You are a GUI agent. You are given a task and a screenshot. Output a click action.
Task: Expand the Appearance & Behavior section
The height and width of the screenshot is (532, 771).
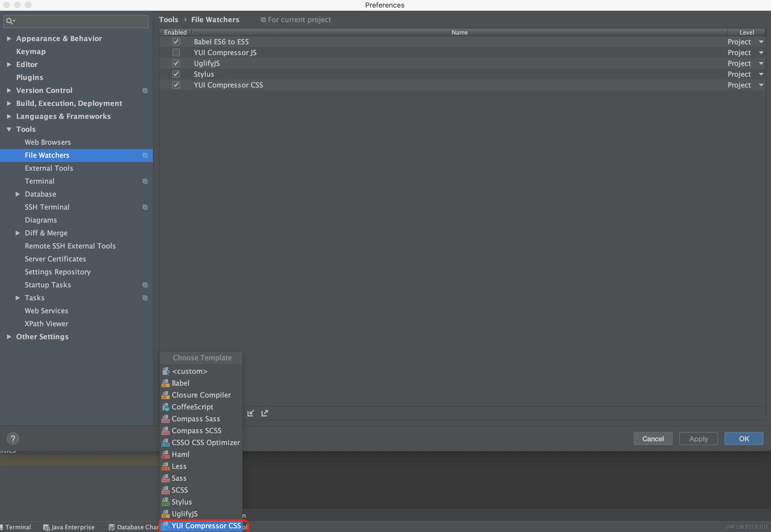[9, 39]
